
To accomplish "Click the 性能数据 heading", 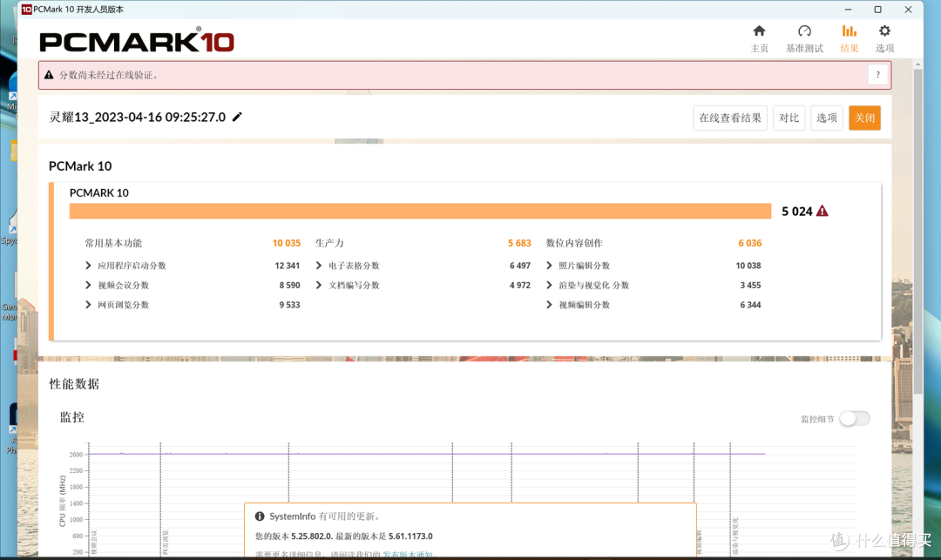I will (74, 384).
